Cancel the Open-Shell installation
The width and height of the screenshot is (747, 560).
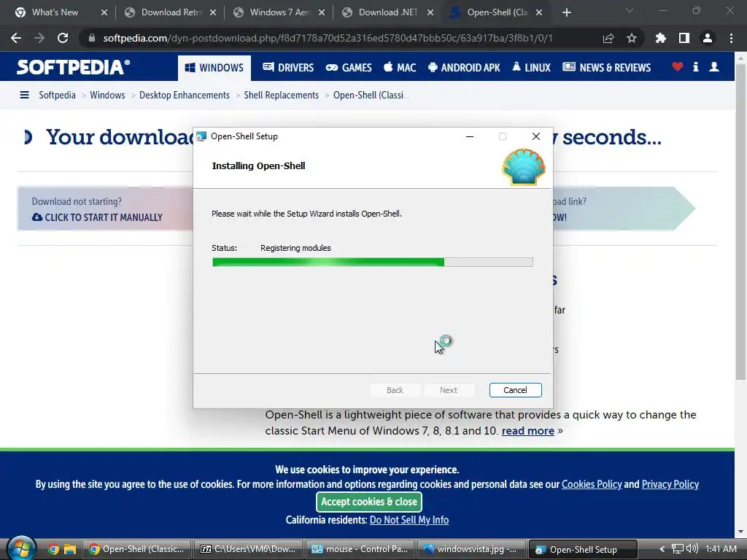point(516,390)
